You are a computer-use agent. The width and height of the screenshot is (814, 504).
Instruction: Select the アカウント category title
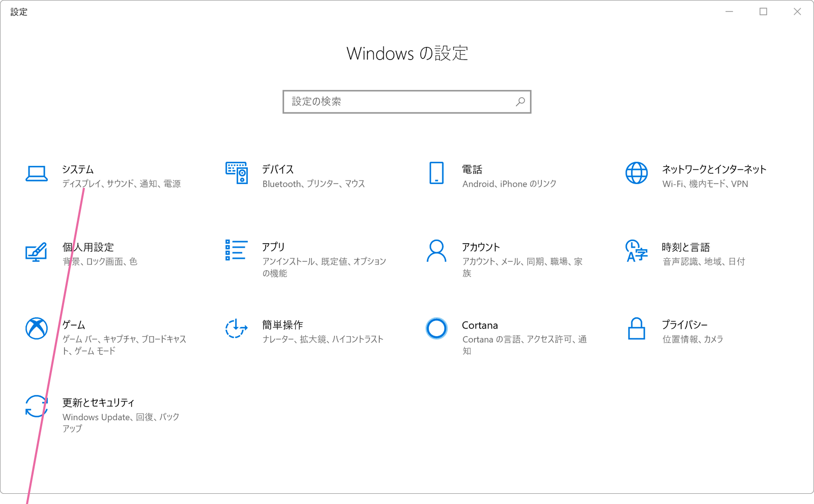(x=481, y=247)
